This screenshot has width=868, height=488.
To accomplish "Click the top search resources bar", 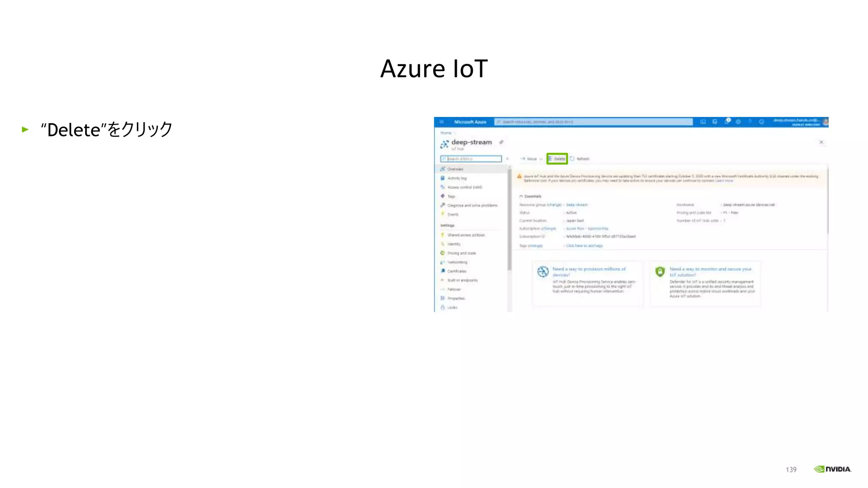I will point(593,122).
